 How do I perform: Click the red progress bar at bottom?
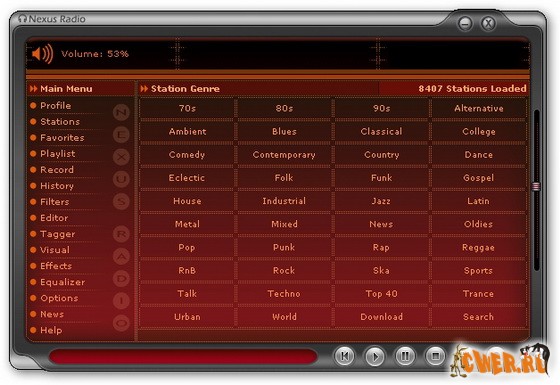point(183,356)
